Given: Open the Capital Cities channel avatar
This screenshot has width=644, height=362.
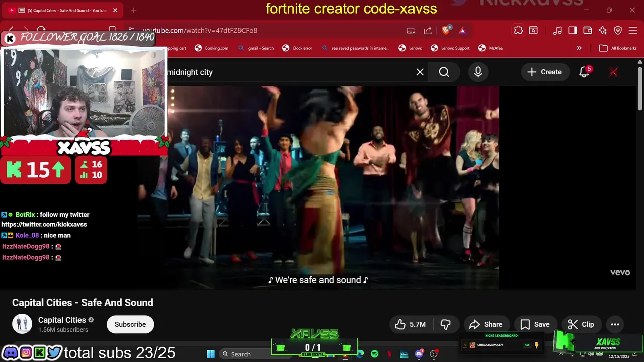Looking at the screenshot, I should 22,324.
